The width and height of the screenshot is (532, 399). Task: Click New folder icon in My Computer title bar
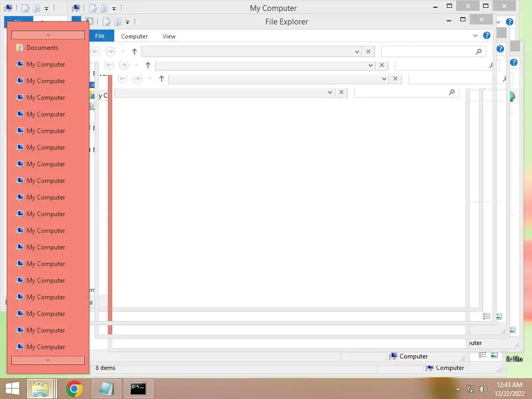(104, 8)
